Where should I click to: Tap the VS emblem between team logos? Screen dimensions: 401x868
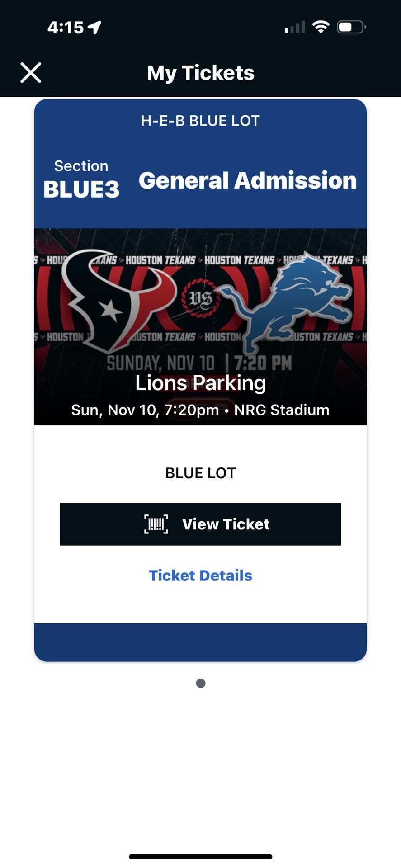coord(200,298)
